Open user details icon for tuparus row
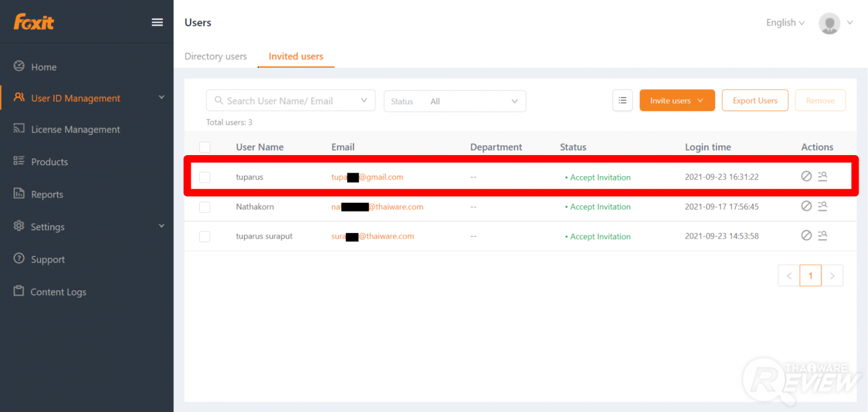The height and width of the screenshot is (412, 868). (822, 176)
